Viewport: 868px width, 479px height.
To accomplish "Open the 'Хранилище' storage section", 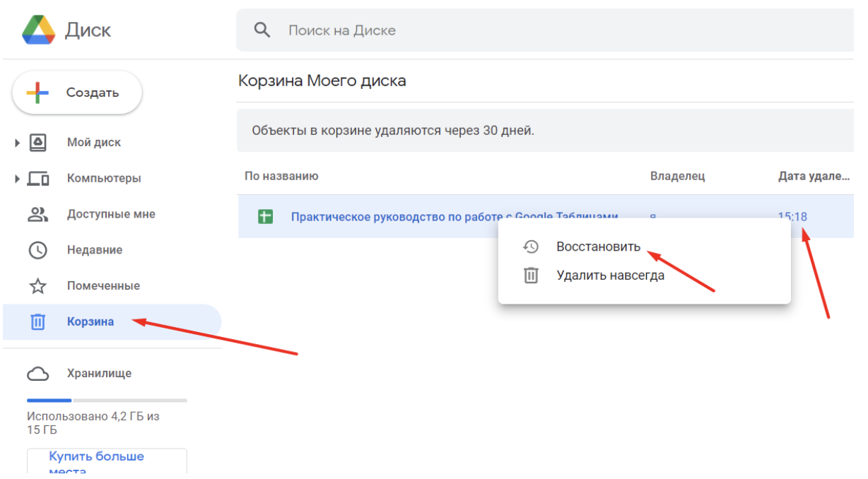I will click(99, 374).
